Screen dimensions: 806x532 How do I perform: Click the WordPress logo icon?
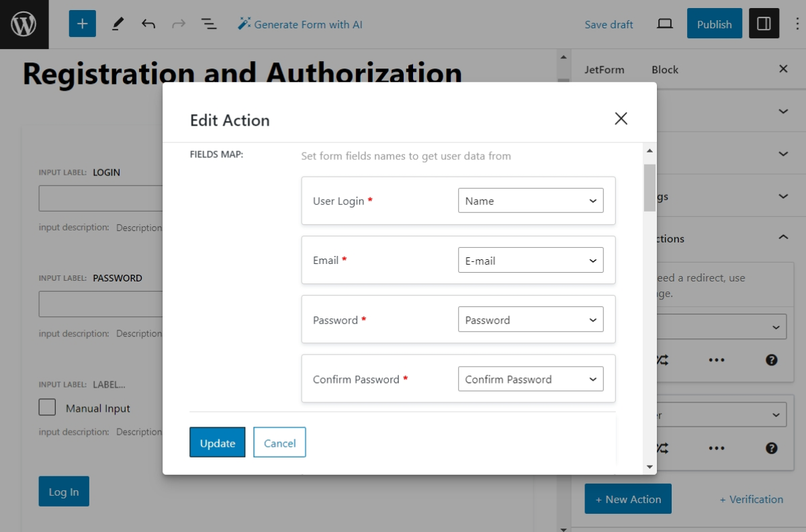pyautogui.click(x=24, y=23)
